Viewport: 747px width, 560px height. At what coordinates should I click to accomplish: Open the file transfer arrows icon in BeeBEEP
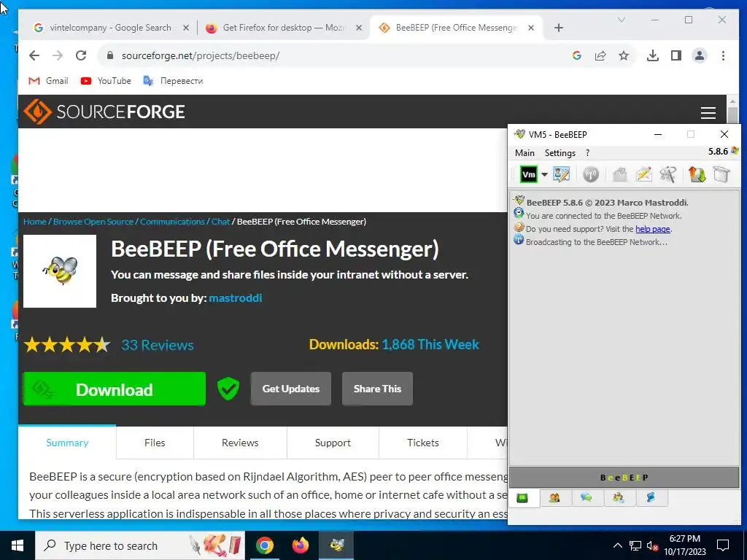coord(697,175)
